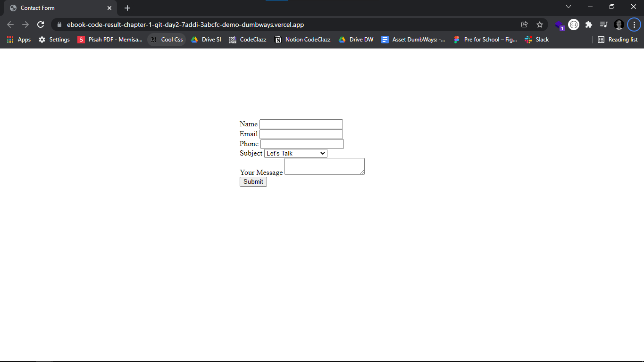
Task: Click the round white extension icon
Action: coord(574,25)
